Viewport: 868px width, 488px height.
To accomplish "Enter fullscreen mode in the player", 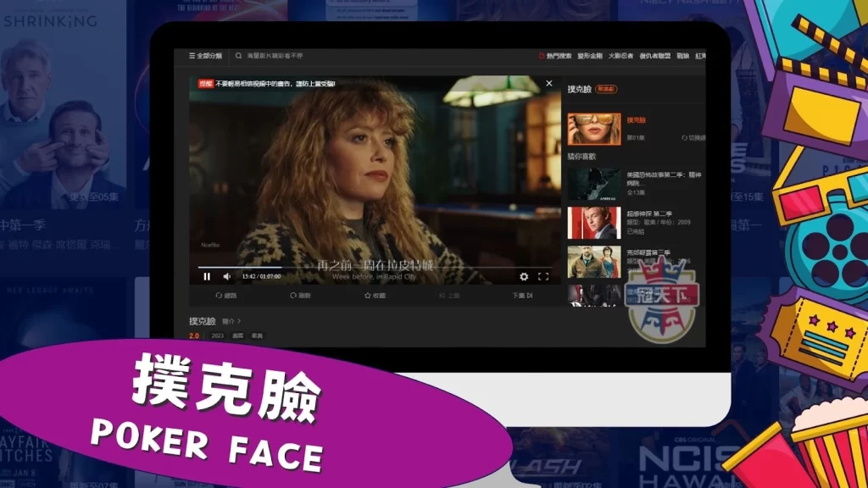I will 543,276.
